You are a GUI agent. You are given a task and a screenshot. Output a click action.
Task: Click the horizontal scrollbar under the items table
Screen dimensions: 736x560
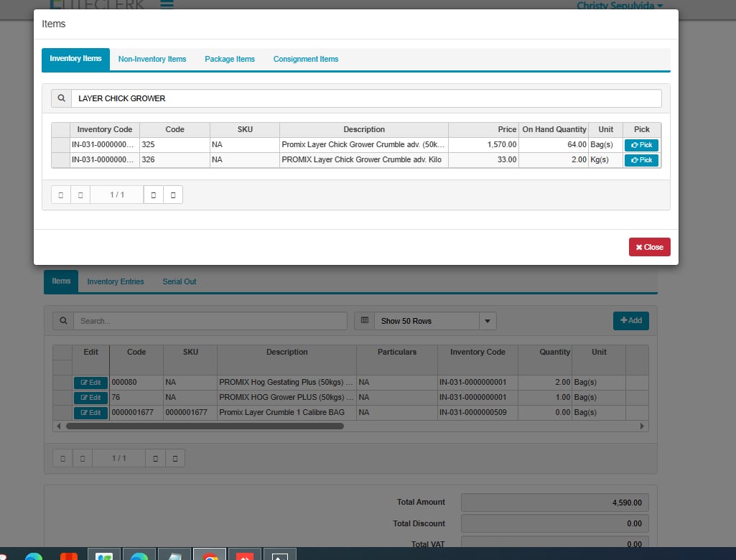(x=205, y=426)
